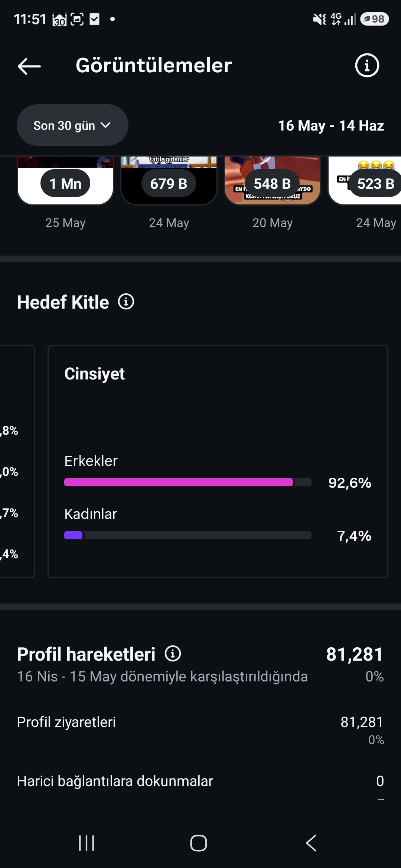This screenshot has height=868, width=401.
Task: Open the info icon in the header
Action: pos(367,66)
